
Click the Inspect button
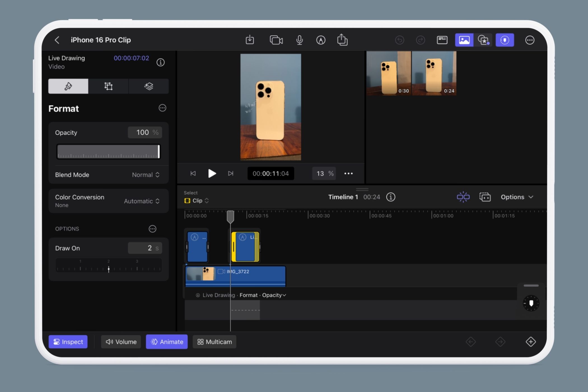(68, 342)
